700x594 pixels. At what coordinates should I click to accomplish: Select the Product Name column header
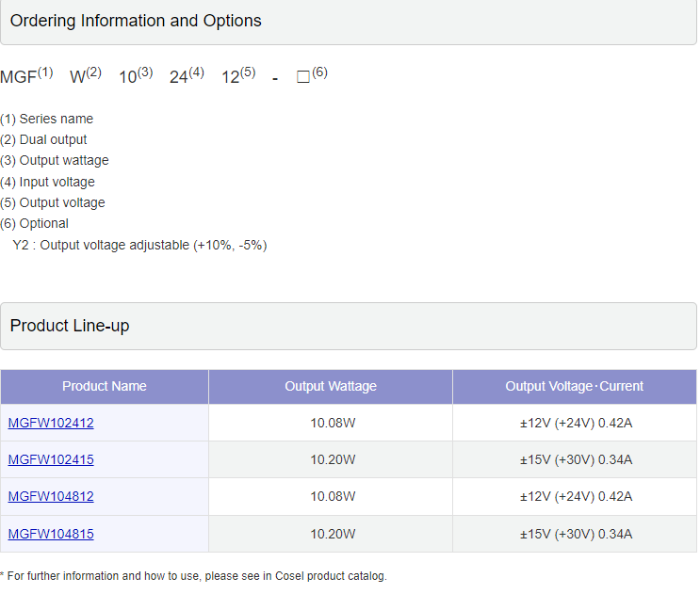[x=105, y=386]
